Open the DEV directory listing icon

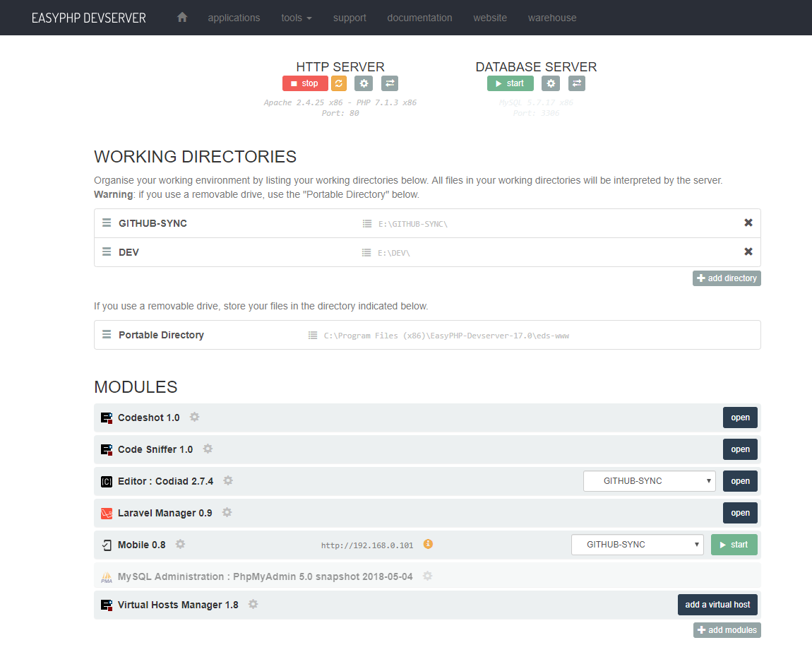(366, 253)
